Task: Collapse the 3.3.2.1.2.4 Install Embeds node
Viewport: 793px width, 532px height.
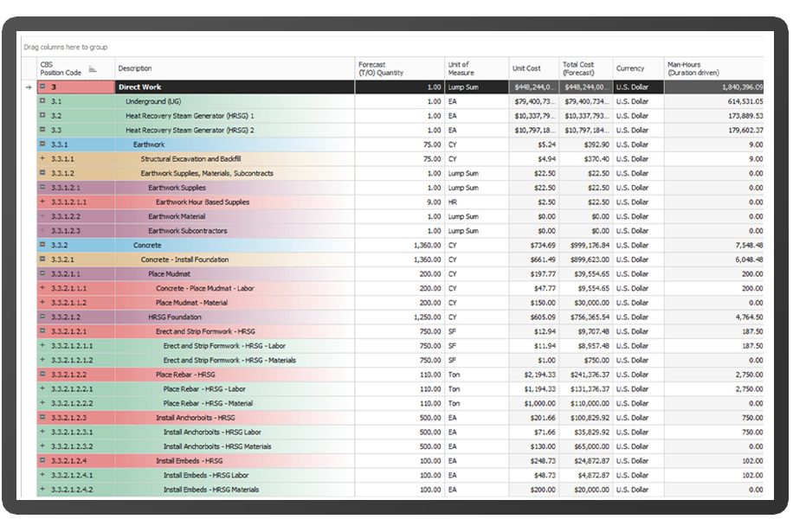Action: pos(42,460)
